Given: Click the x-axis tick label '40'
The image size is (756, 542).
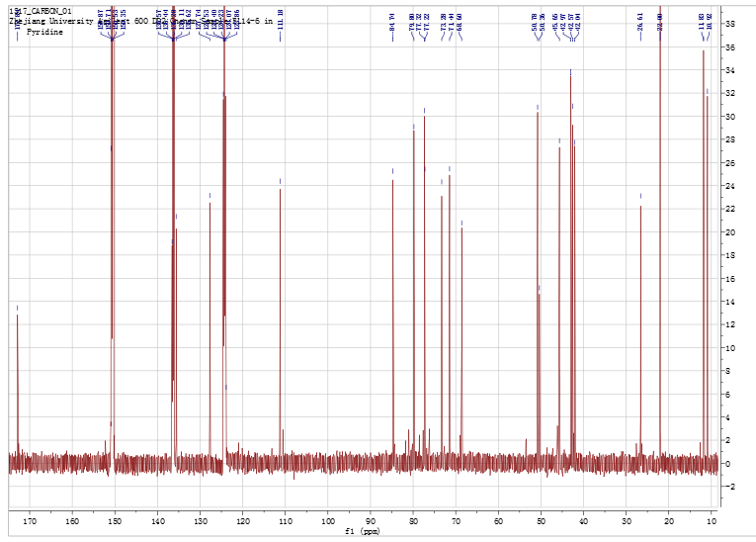Looking at the screenshot, I should (x=583, y=521).
